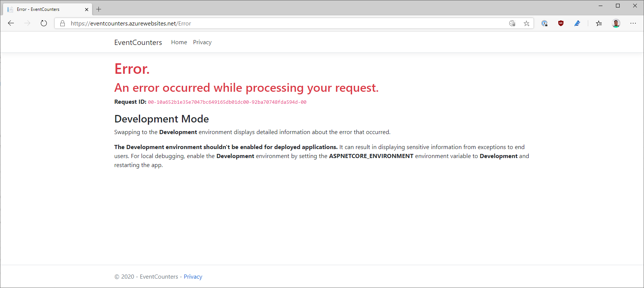Click the "© 2020 - EventCounters" footer text
Viewport: 644px width, 288px height.
click(146, 276)
